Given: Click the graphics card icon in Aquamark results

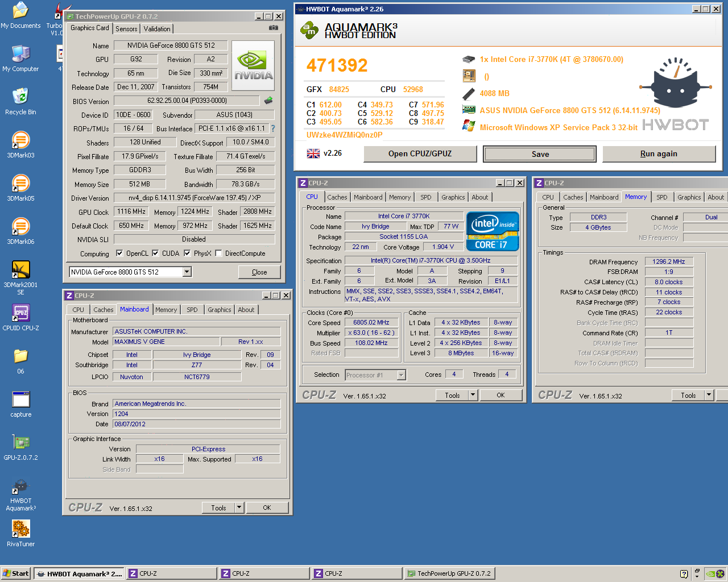Looking at the screenshot, I should coord(469,110).
